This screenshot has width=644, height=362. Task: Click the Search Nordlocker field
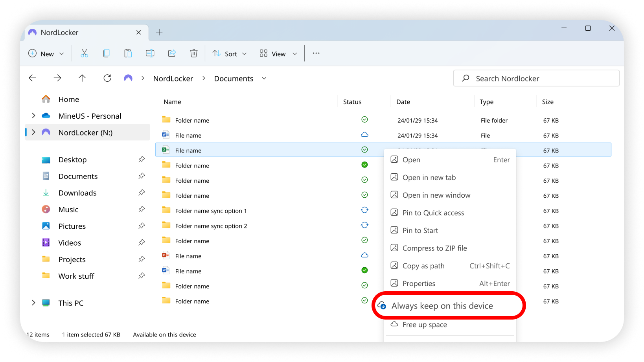(536, 78)
